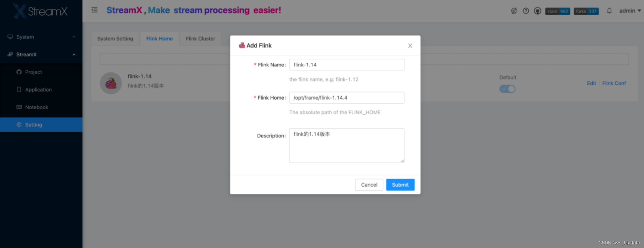Click the flink-1.14 name in the list row
Image resolution: width=644 pixels, height=248 pixels.
click(139, 76)
